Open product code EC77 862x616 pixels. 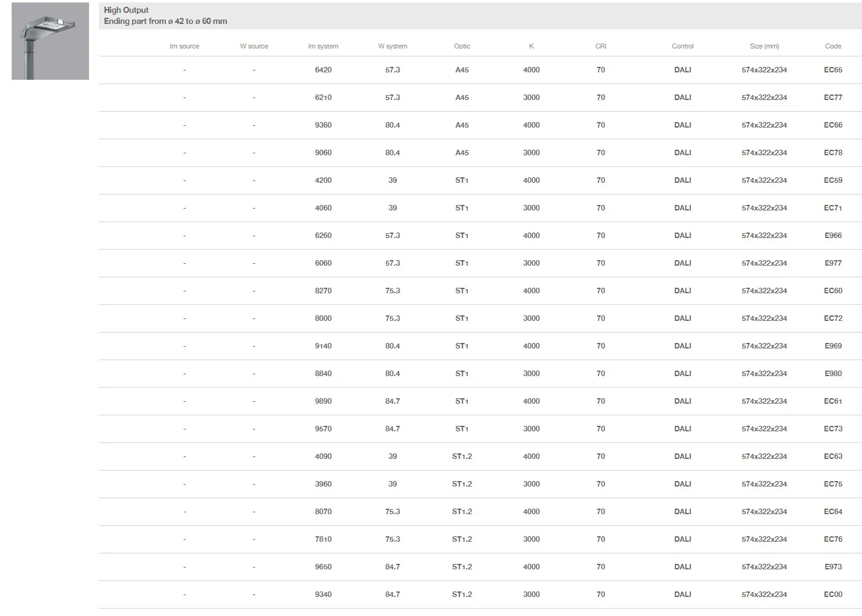[833, 98]
